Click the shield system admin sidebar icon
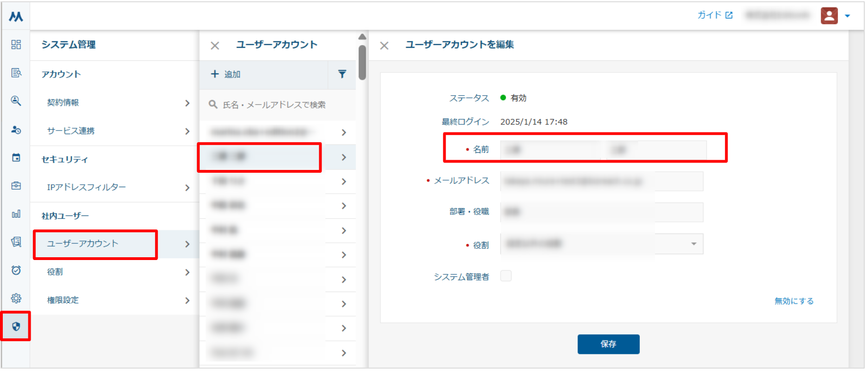The width and height of the screenshot is (868, 371). (16, 326)
